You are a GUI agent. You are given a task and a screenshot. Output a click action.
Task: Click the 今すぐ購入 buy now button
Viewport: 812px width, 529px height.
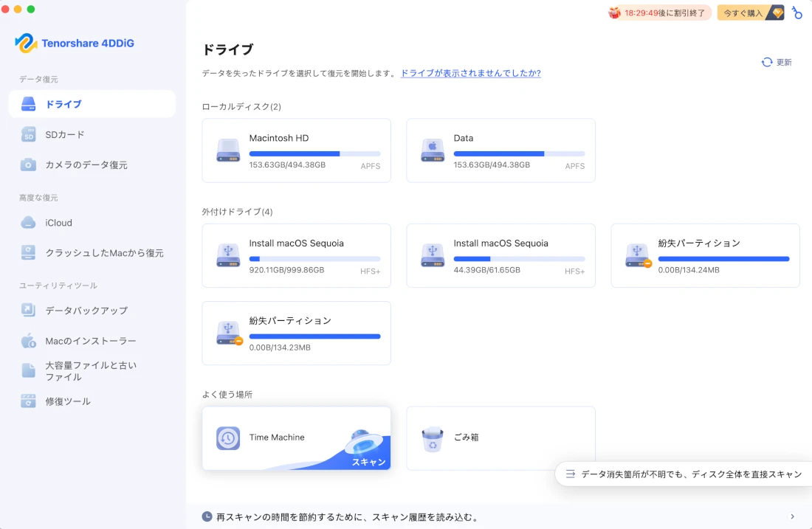(x=751, y=13)
